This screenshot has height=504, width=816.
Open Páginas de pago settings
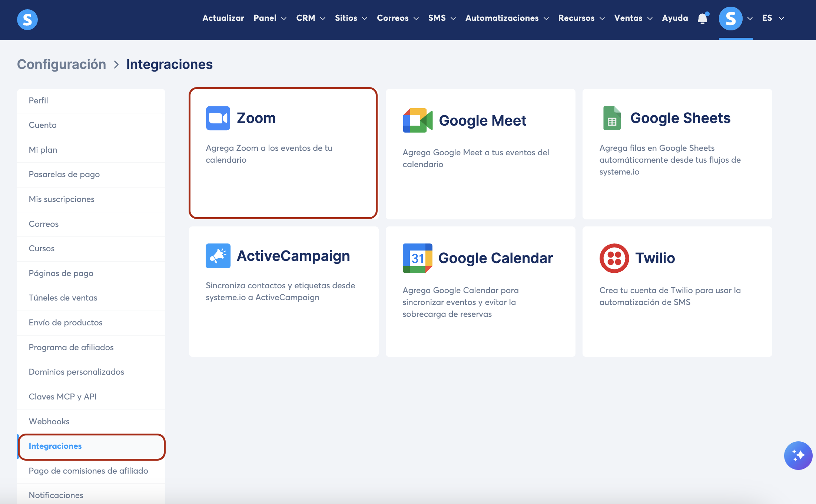pyautogui.click(x=91, y=273)
